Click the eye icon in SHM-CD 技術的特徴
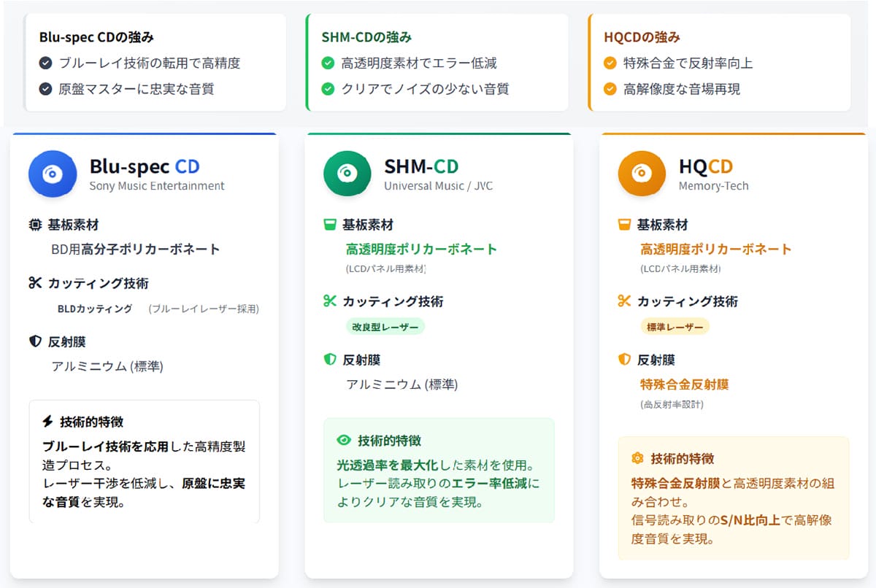The image size is (876, 588). [x=344, y=441]
